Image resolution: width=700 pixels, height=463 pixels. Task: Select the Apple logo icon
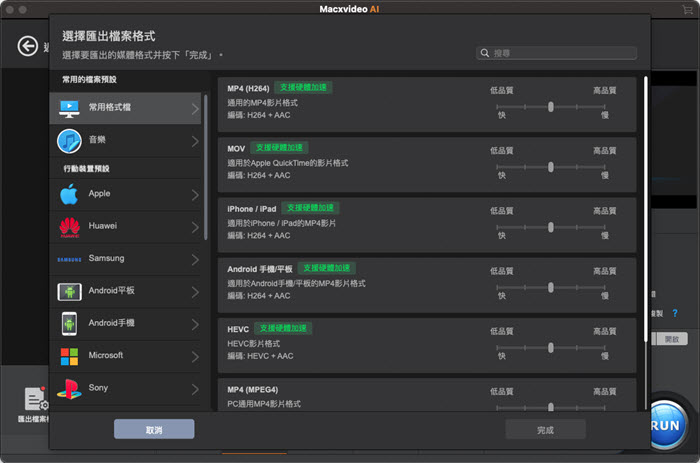click(69, 194)
